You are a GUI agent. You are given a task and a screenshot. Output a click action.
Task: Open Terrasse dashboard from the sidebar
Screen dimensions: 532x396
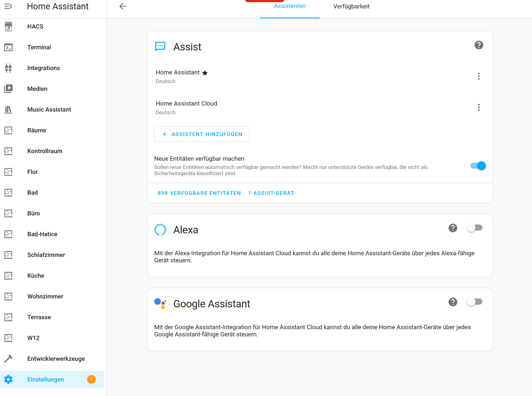pyautogui.click(x=52, y=317)
